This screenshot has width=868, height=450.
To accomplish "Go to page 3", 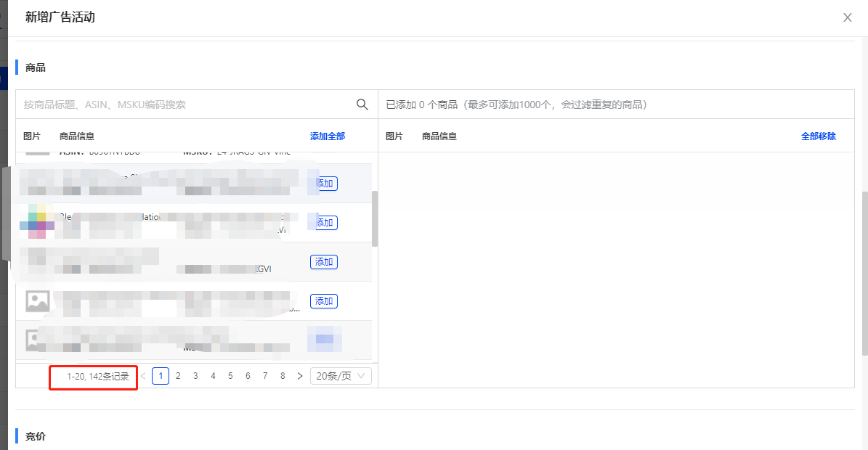I will 195,376.
